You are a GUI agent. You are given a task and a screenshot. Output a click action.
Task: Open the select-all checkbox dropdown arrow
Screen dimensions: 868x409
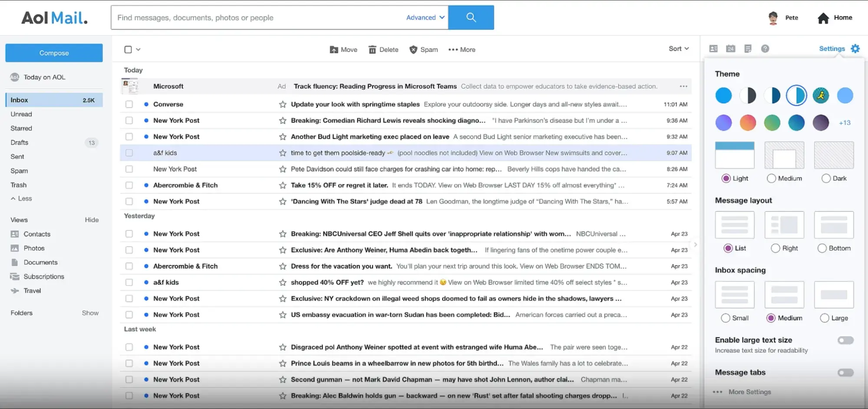pyautogui.click(x=138, y=49)
